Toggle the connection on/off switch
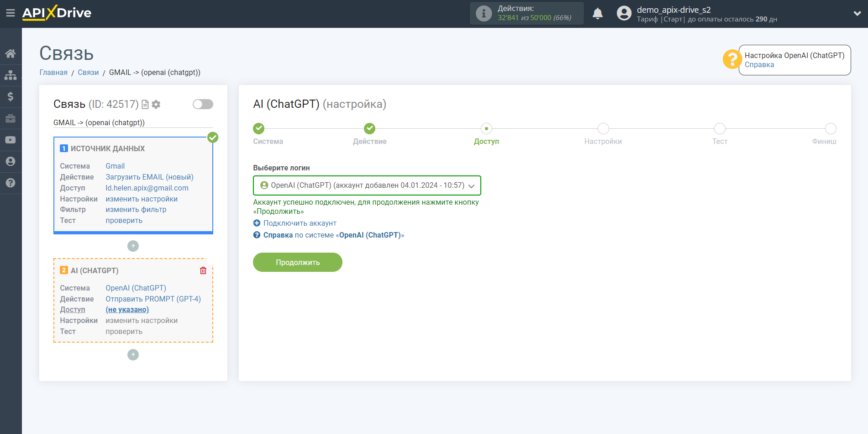 [203, 104]
